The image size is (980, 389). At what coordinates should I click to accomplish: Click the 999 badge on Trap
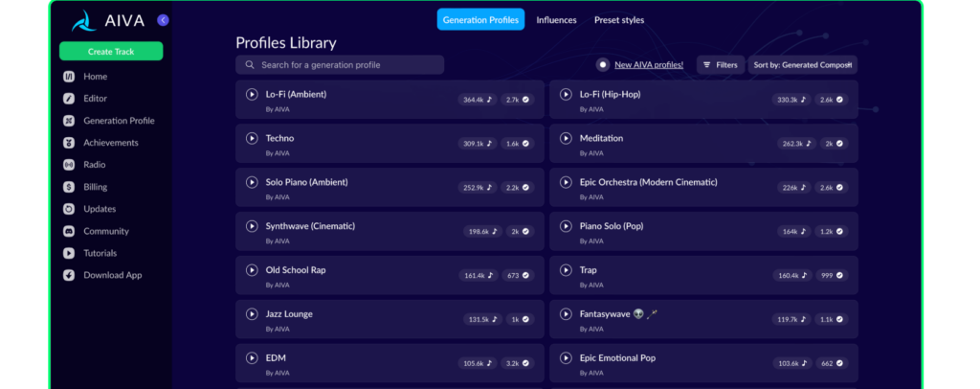click(x=832, y=275)
